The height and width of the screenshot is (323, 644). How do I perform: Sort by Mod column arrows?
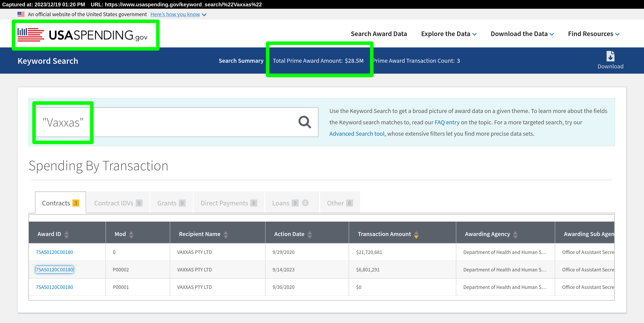[x=131, y=234]
